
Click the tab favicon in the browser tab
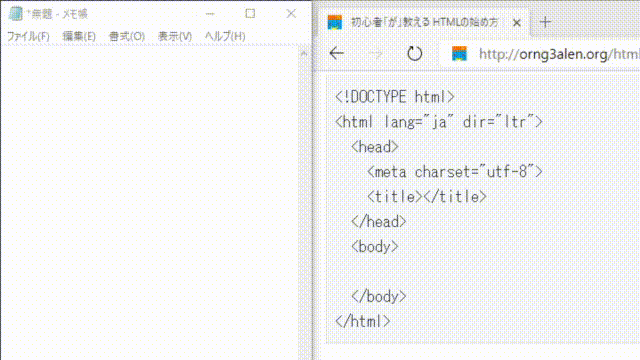pos(335,22)
